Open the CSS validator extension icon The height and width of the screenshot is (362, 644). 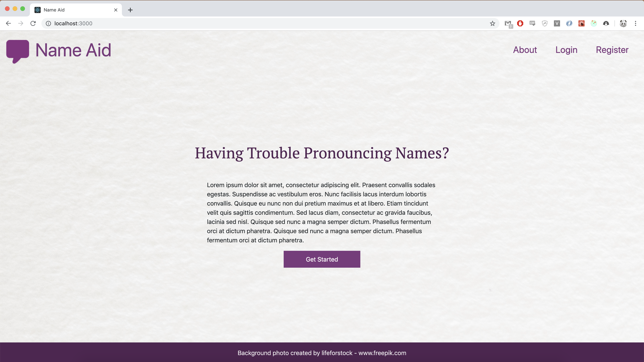pyautogui.click(x=532, y=23)
